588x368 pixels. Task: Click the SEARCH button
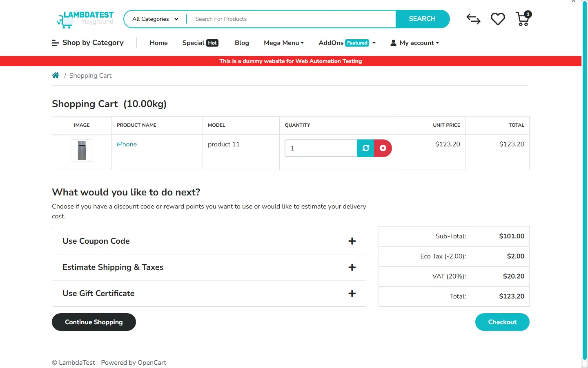pyautogui.click(x=422, y=19)
